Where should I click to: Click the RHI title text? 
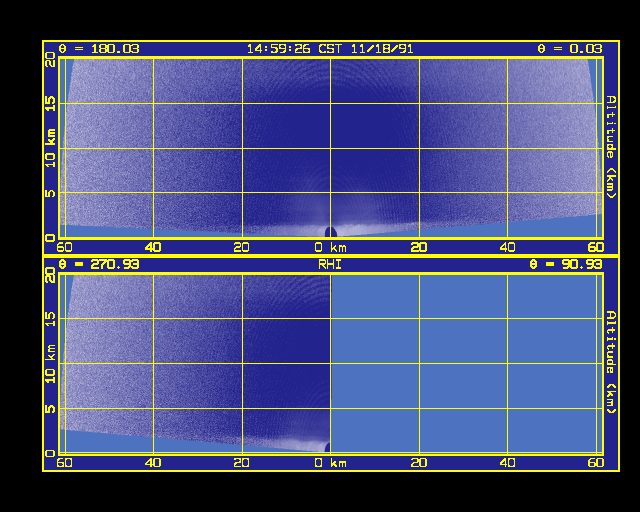coord(330,264)
